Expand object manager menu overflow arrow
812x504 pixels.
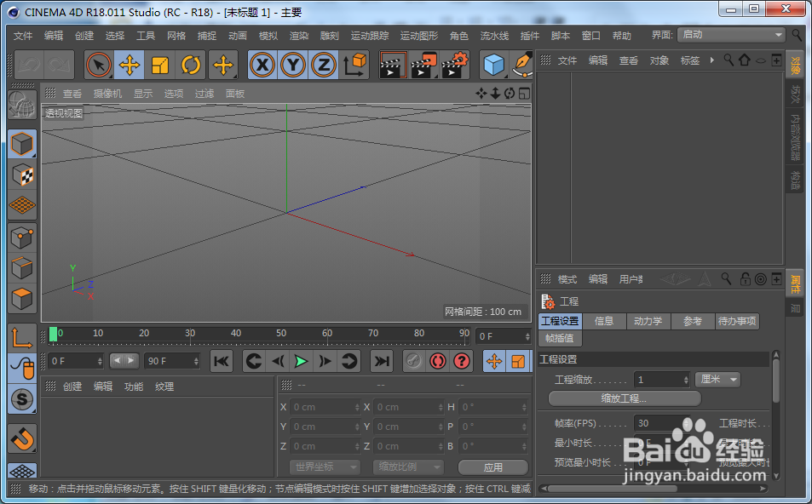pyautogui.click(x=712, y=60)
